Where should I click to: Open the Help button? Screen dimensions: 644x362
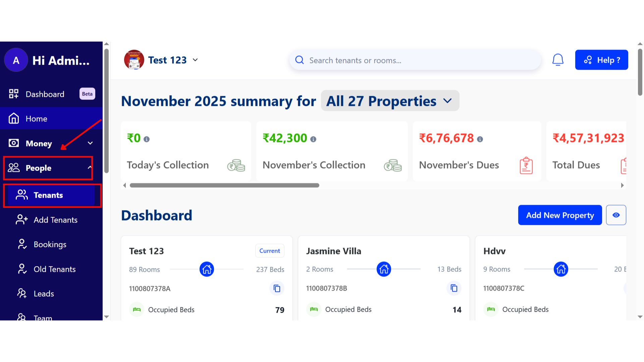(601, 60)
